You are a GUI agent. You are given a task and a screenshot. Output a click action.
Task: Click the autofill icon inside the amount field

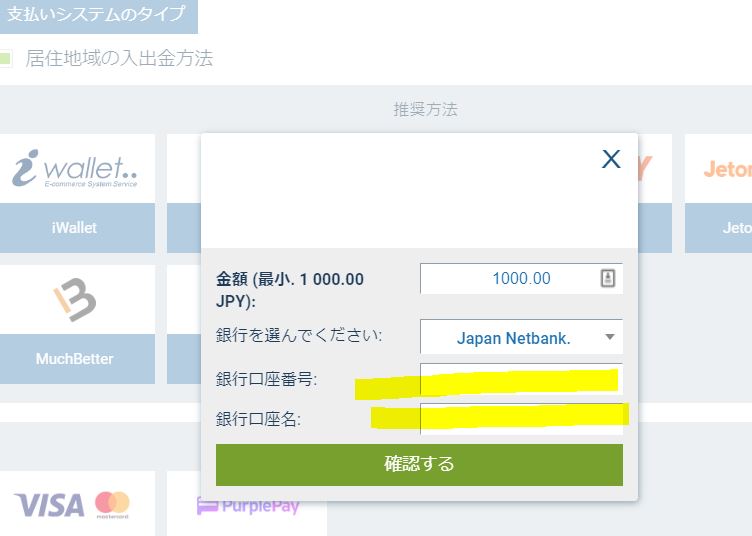(608, 278)
